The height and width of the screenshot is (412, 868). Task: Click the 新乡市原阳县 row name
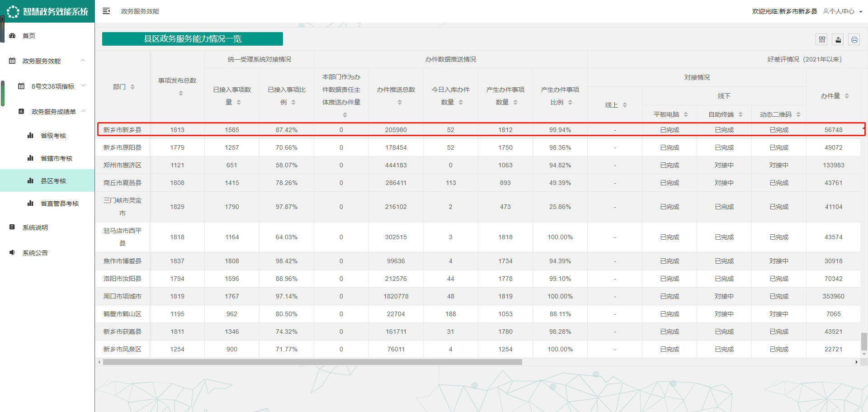pyautogui.click(x=123, y=147)
